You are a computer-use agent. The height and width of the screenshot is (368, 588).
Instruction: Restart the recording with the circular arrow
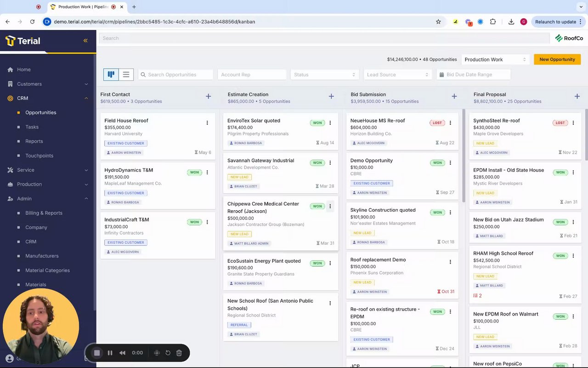click(168, 353)
